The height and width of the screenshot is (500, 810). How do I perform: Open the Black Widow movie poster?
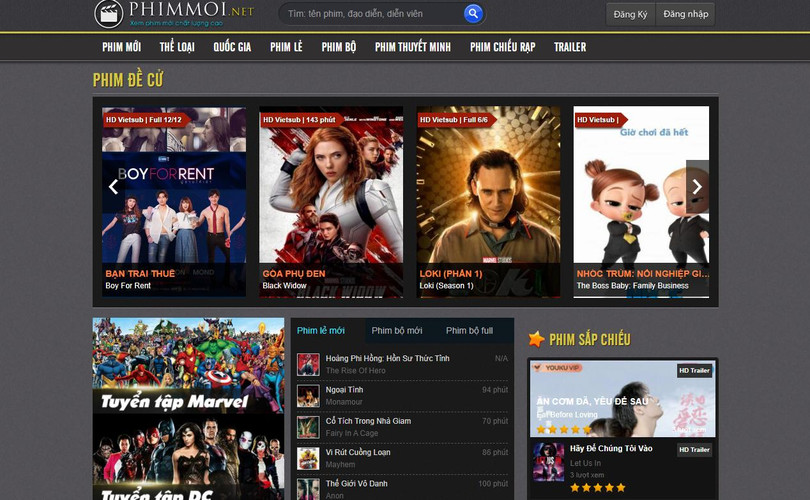(x=331, y=200)
